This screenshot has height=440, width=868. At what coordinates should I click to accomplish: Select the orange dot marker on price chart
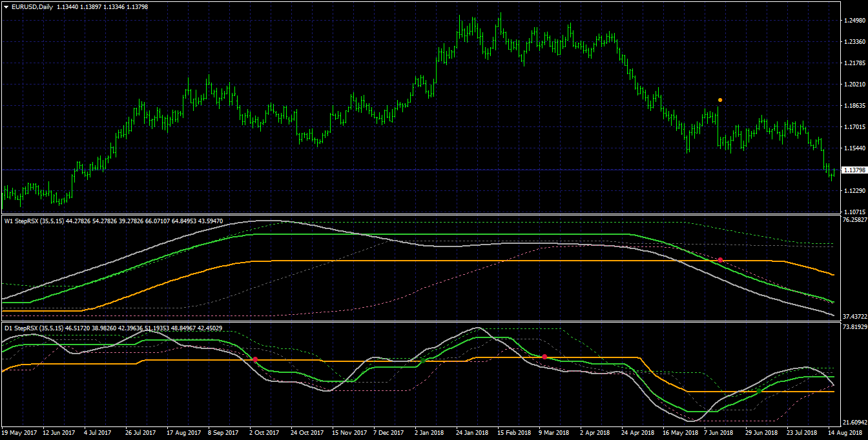click(x=720, y=100)
